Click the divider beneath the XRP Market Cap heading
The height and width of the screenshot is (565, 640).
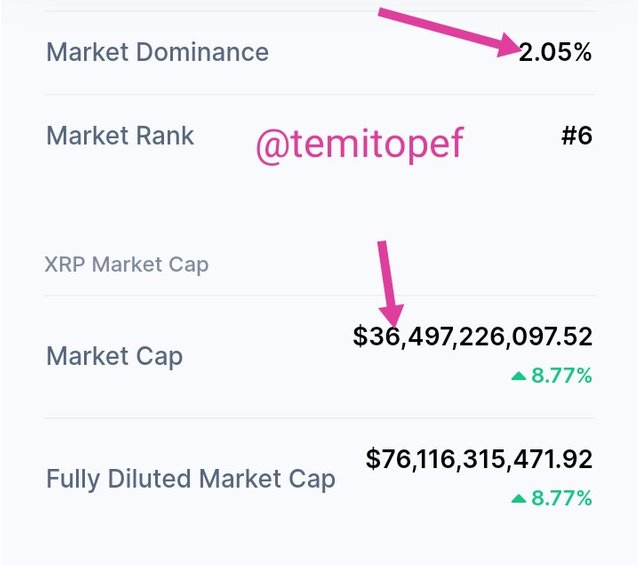coord(319,295)
